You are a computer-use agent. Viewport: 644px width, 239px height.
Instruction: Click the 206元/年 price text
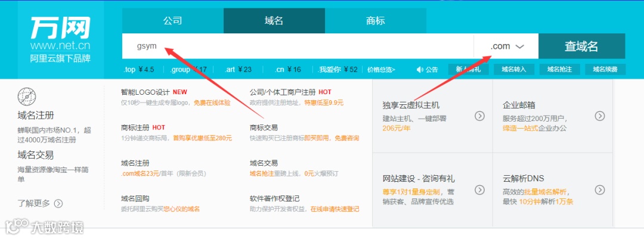coord(397,128)
